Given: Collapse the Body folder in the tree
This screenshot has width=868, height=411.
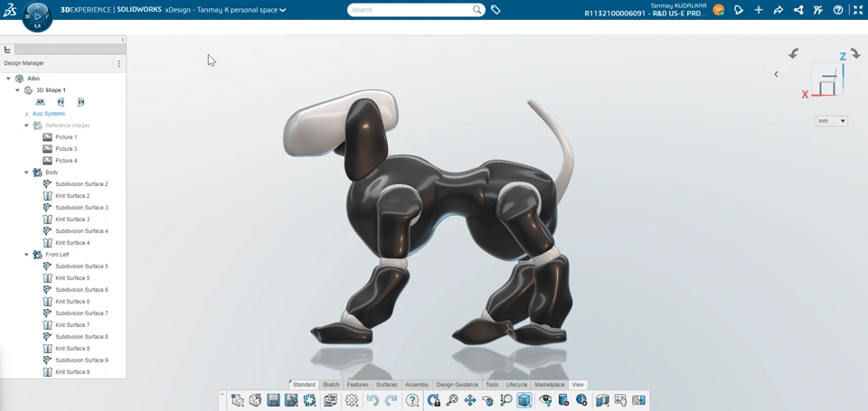Looking at the screenshot, I should 26,173.
